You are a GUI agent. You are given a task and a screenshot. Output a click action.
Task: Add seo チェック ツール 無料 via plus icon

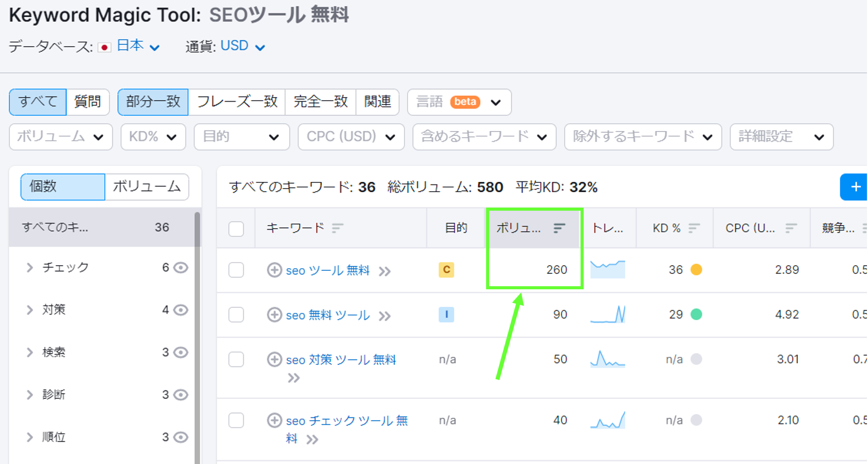click(x=274, y=420)
